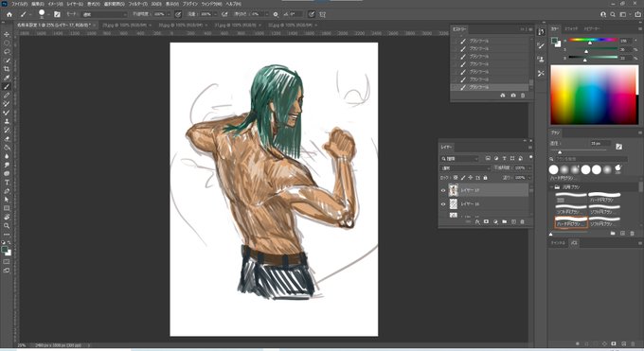The image size is (644, 351).
Task: Create new snapshot camera icon in History panel
Action: pyautogui.click(x=513, y=96)
